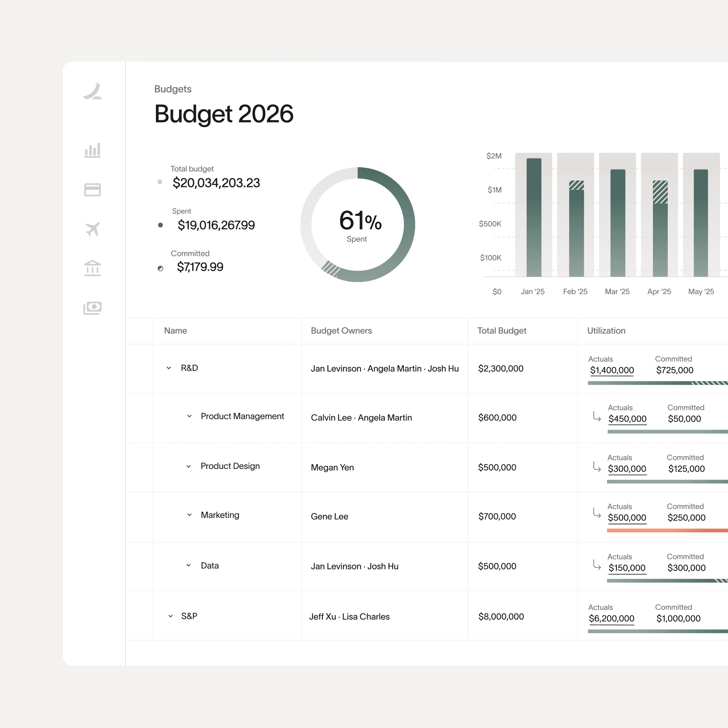Select the R&D row name
Image resolution: width=728 pixels, height=728 pixels.
tap(189, 368)
